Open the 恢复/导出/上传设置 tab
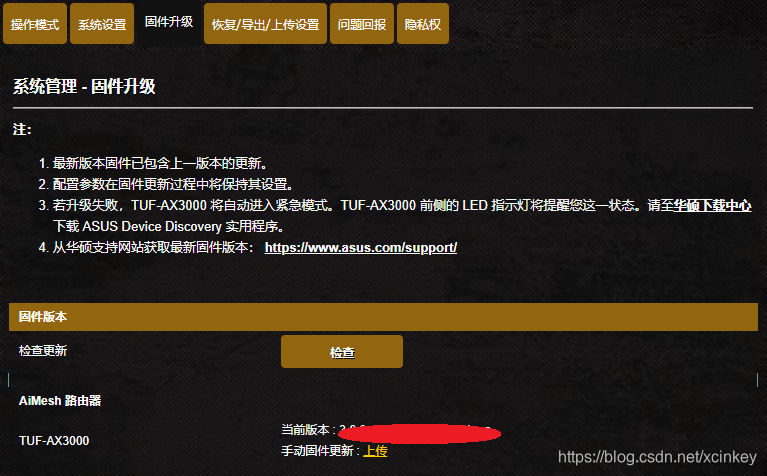Screen dimensions: 767x476 (x=265, y=23)
